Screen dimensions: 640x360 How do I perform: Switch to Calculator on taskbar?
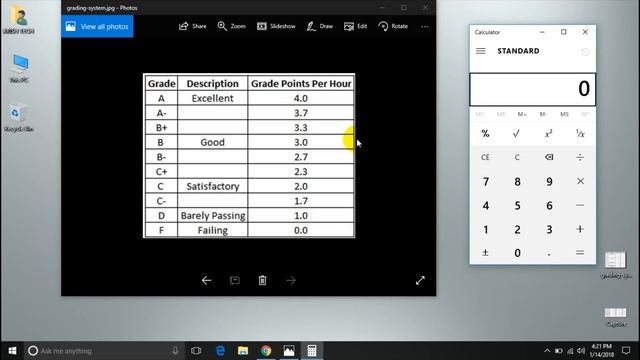tap(312, 351)
